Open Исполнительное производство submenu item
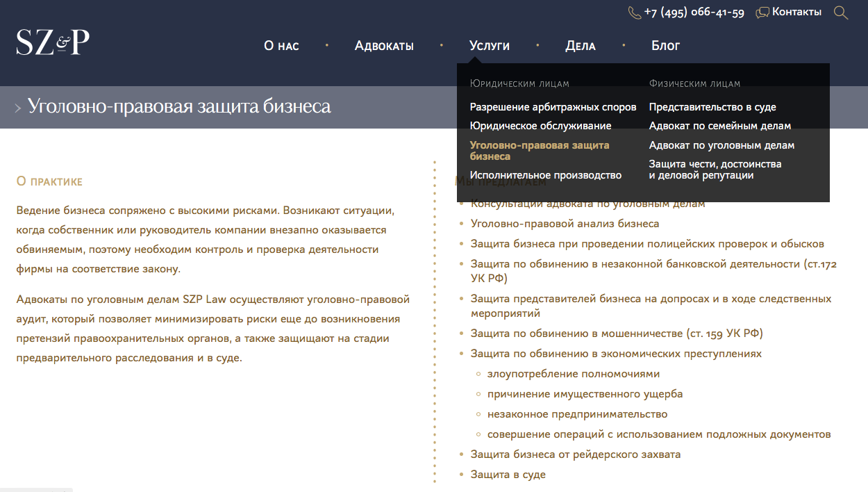868x492 pixels. tap(546, 175)
